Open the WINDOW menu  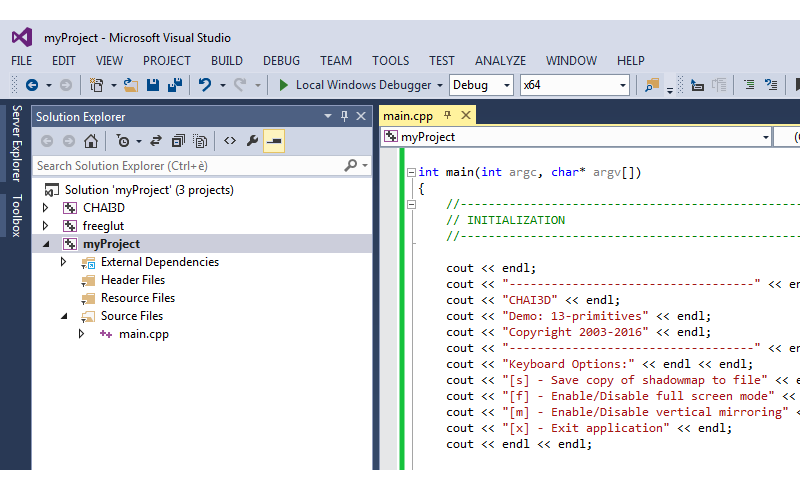point(571,61)
